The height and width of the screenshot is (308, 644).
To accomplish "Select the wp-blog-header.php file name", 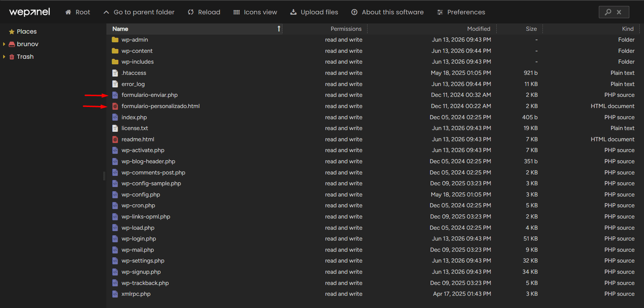I will pyautogui.click(x=148, y=161).
